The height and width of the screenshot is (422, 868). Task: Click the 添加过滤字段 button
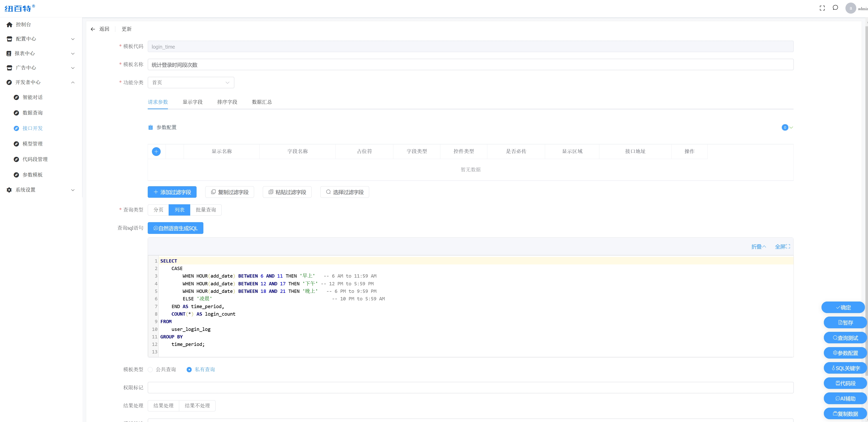(x=172, y=192)
